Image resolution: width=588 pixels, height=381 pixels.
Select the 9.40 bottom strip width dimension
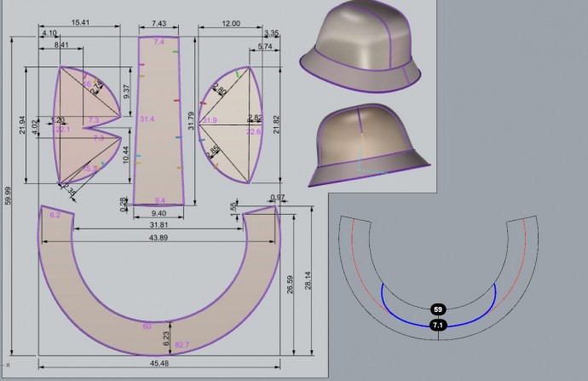pyautogui.click(x=159, y=213)
